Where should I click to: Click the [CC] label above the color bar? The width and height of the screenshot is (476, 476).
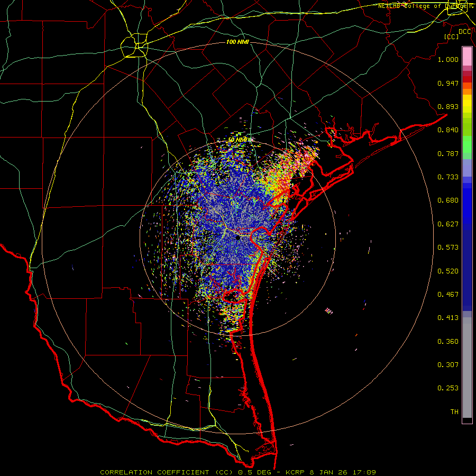coord(452,36)
